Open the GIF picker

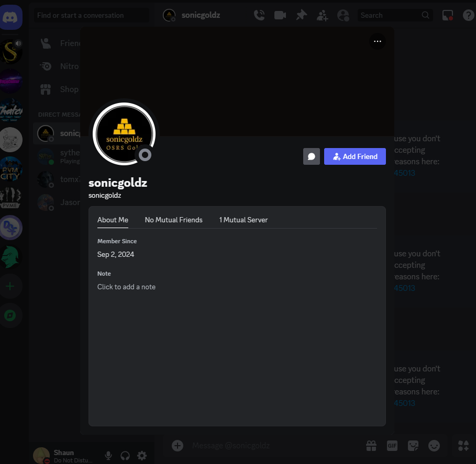click(x=392, y=446)
